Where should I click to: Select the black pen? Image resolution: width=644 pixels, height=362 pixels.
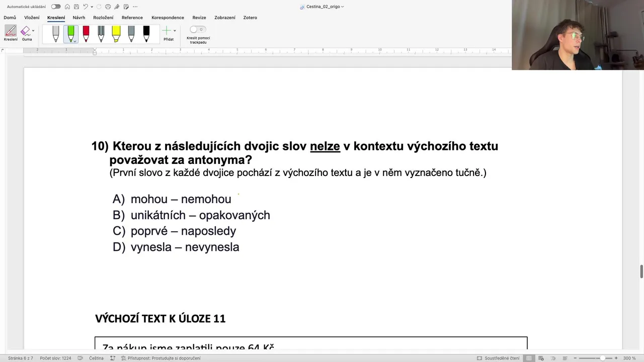coord(146,34)
